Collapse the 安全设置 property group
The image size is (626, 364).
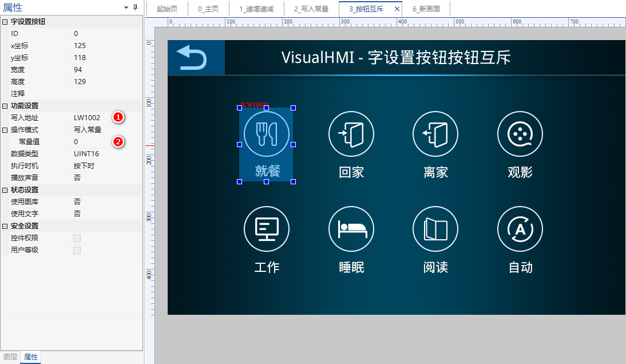point(5,226)
